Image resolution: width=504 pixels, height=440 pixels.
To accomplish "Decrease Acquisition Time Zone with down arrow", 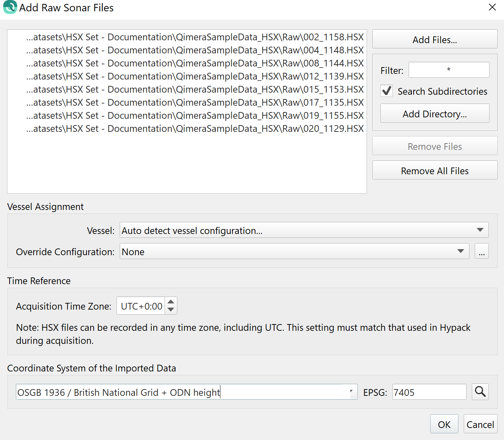I will point(171,310).
